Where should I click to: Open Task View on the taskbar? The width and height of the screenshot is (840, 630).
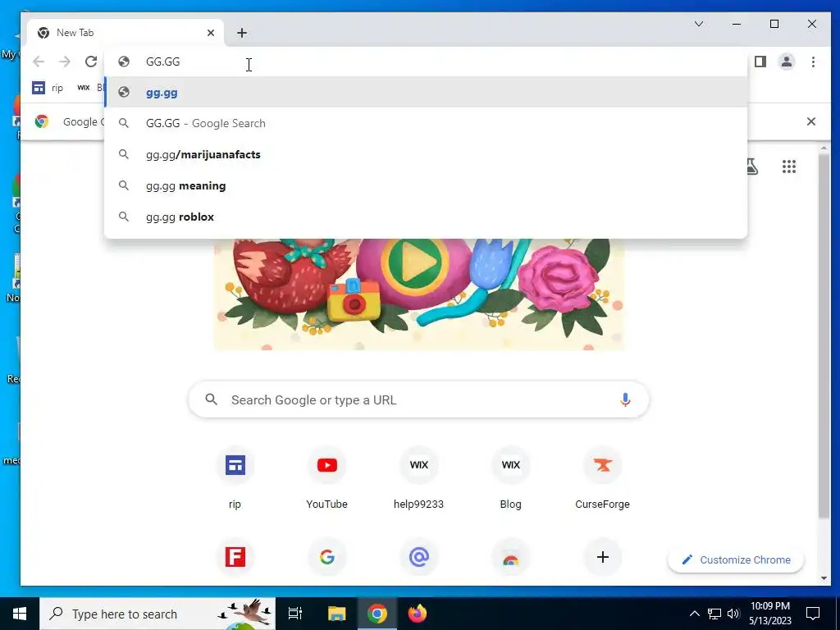tap(294, 614)
